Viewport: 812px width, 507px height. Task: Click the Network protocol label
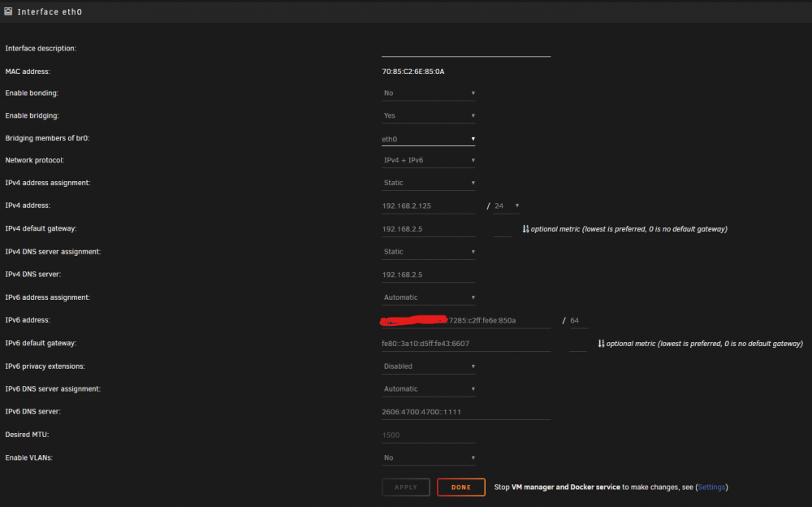(x=35, y=160)
